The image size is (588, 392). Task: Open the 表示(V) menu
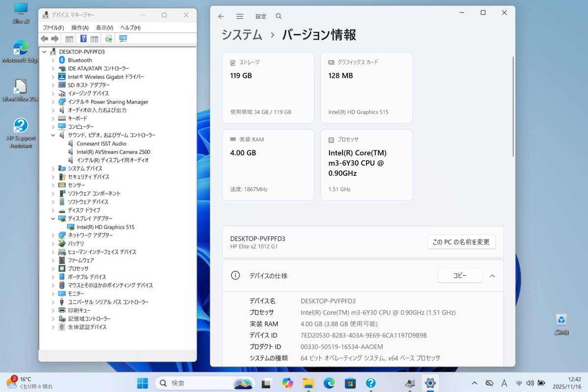click(104, 27)
